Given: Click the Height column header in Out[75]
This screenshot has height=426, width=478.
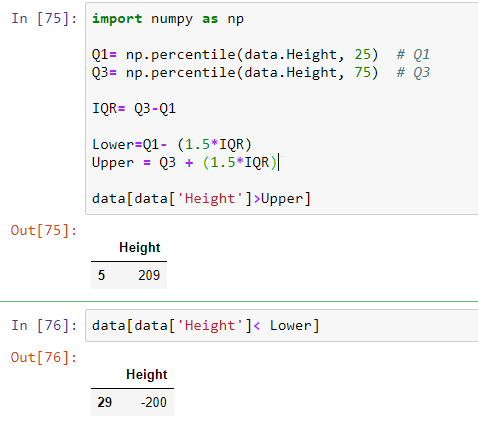Looking at the screenshot, I should [140, 247].
